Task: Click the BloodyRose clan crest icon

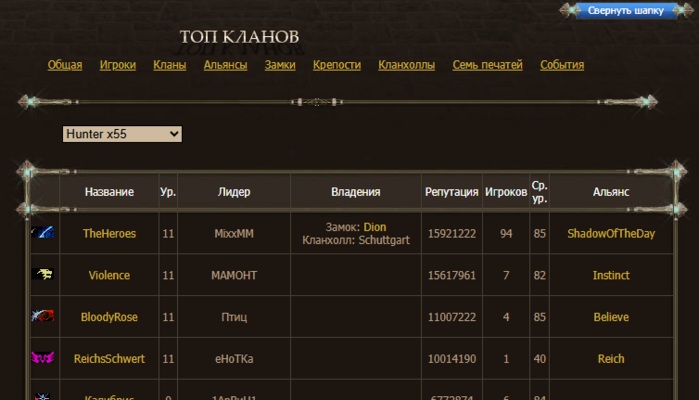Action: click(43, 317)
